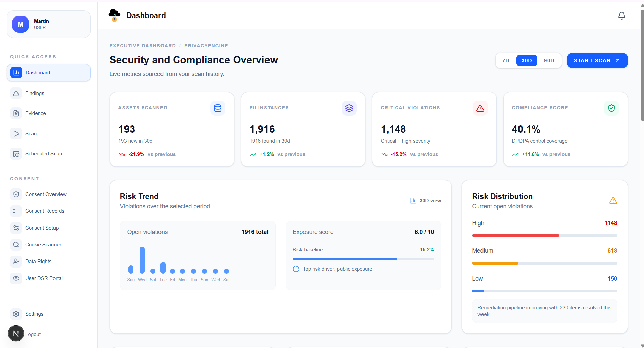
Task: Click the Compliance Score upward trend arrow
Action: coord(515,154)
